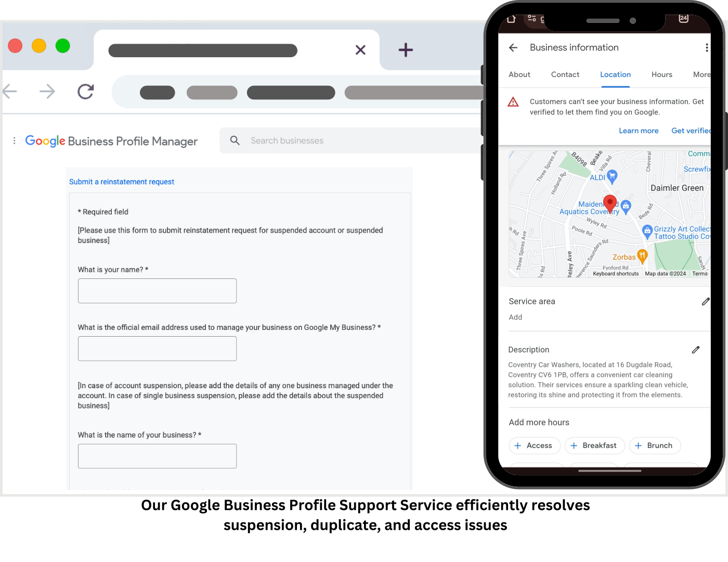Screen dimensions: 728x562
Task: Navigate back from Business information
Action: pyautogui.click(x=513, y=47)
